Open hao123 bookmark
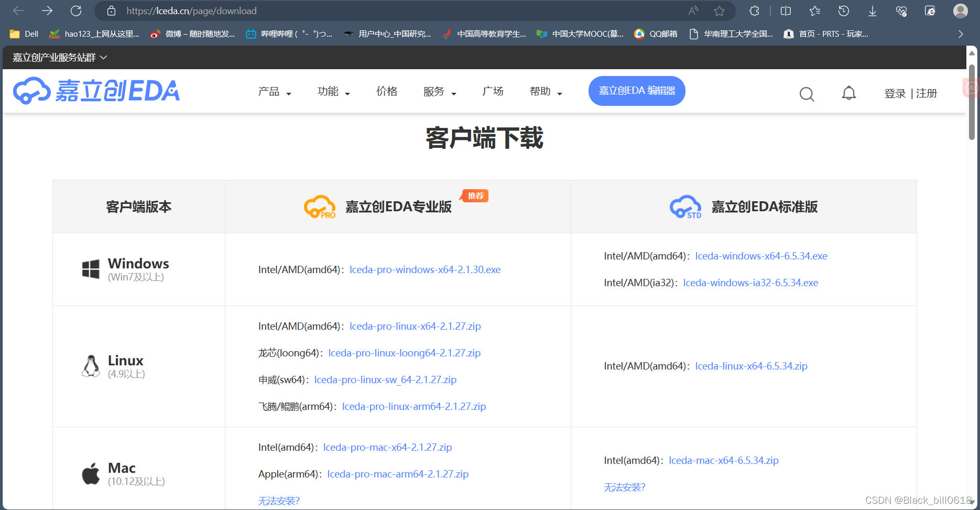The image size is (980, 510). click(94, 34)
